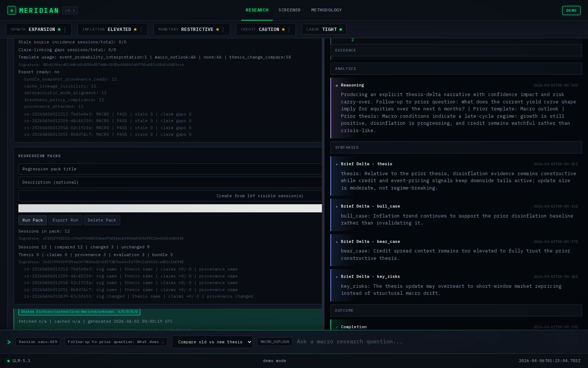Click the Export Run button

point(65,220)
